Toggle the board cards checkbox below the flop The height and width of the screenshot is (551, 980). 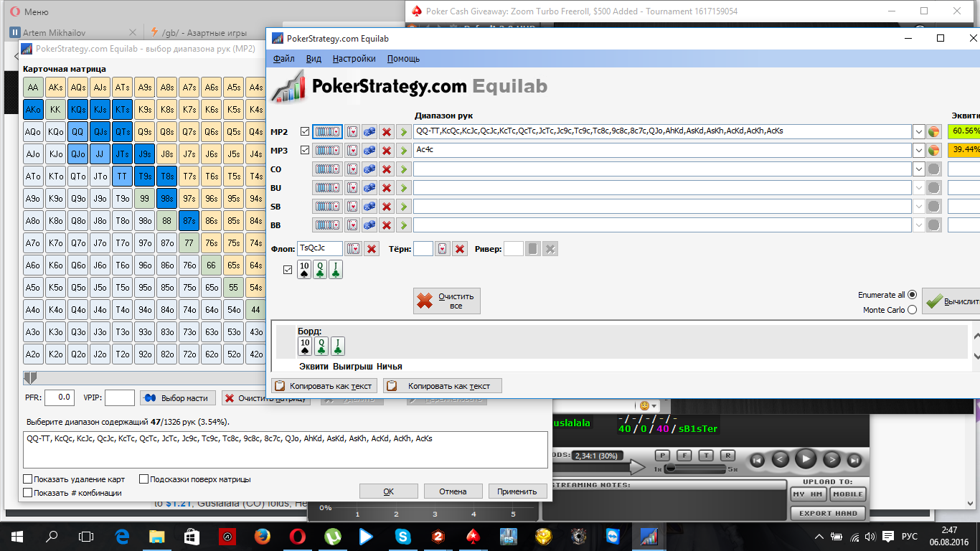click(288, 270)
